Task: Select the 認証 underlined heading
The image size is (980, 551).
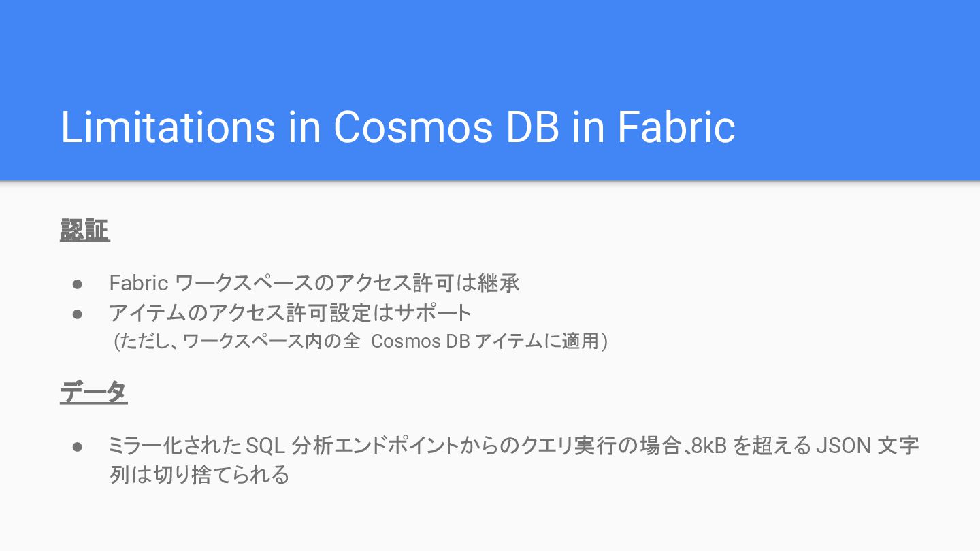Action: click(x=85, y=231)
